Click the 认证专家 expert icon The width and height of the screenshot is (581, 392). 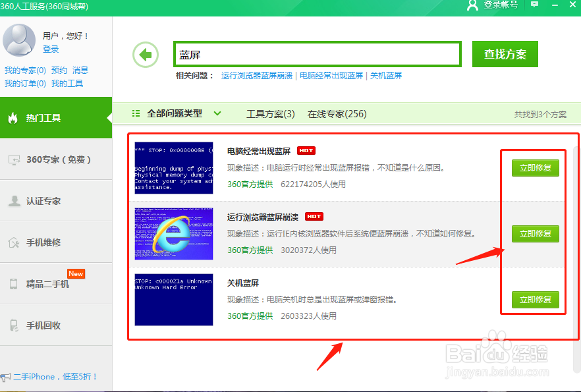click(x=14, y=200)
